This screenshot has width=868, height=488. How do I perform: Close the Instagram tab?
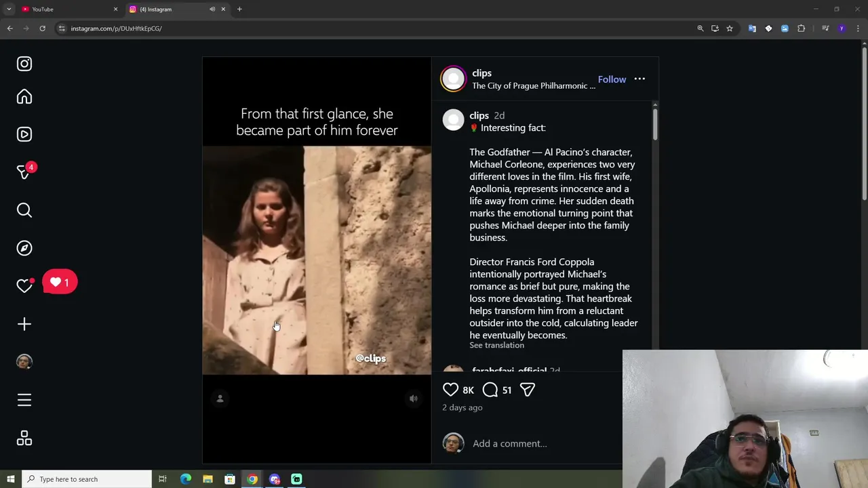[x=223, y=9]
